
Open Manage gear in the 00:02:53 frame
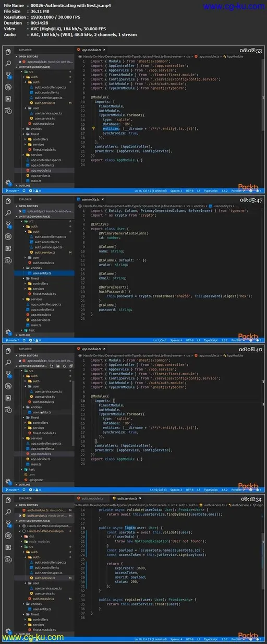tap(8, 183)
